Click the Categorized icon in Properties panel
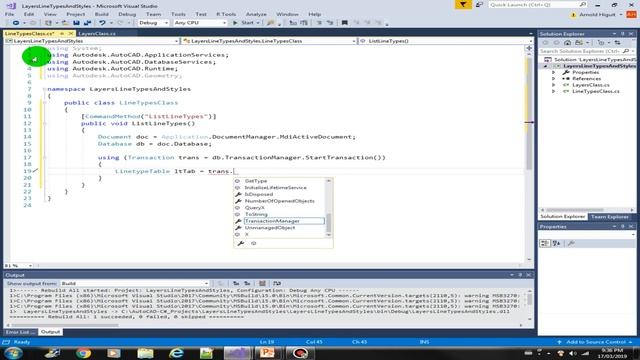Viewport: 640px width, 360px height. click(x=544, y=243)
